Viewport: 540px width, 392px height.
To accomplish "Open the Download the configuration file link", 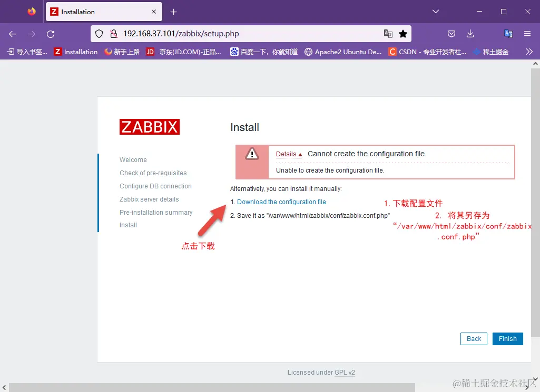I will tap(282, 202).
